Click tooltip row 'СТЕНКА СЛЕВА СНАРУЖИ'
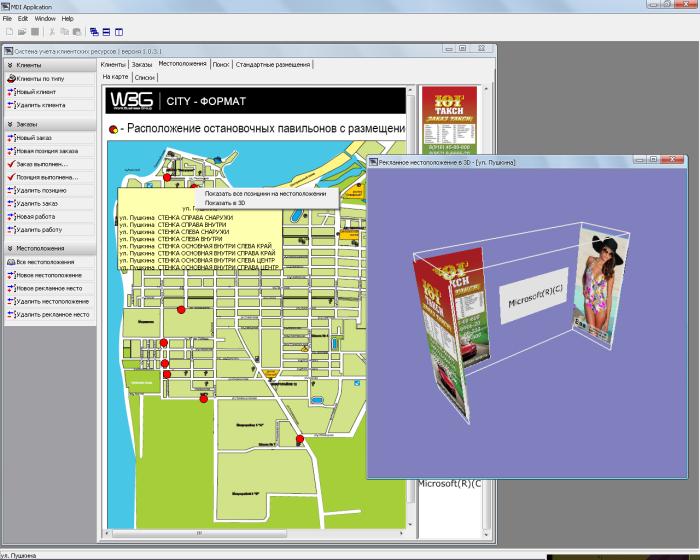 point(174,232)
